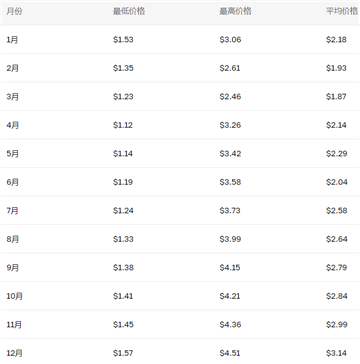The height and width of the screenshot is (364, 360).
Task: Select the 5月 row label
Action: click(12, 154)
